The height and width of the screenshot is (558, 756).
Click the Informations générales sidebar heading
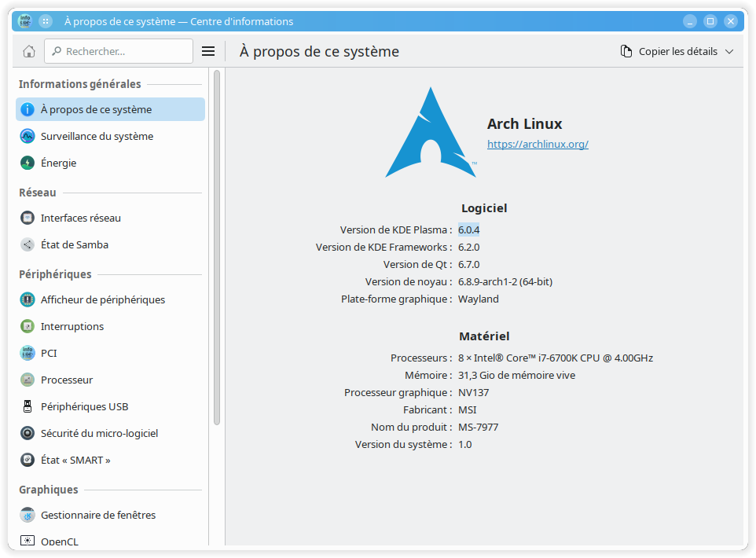pos(80,84)
